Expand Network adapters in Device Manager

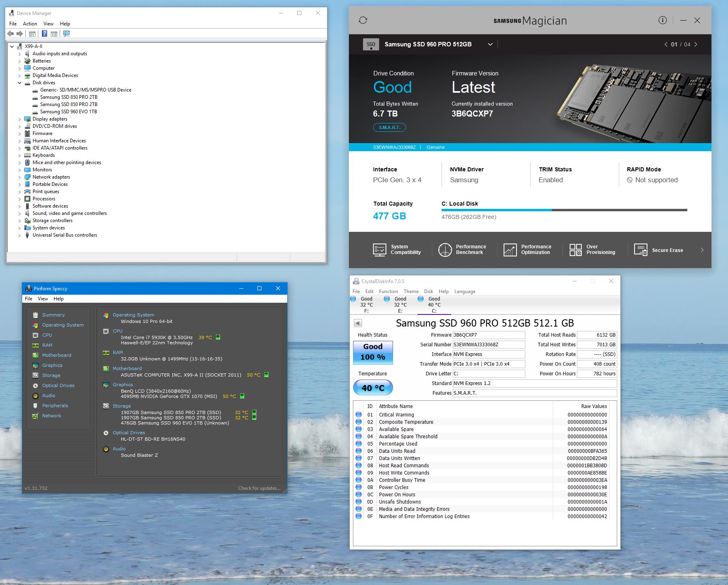click(x=19, y=177)
